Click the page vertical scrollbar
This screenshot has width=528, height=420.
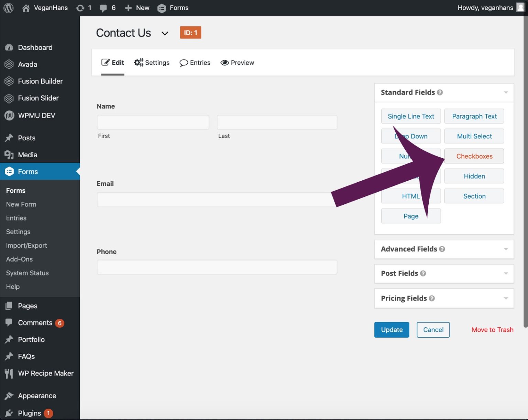(525, 172)
